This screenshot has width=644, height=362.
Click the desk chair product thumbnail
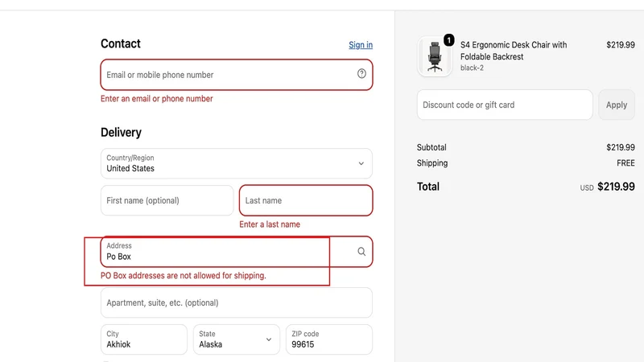tap(435, 56)
